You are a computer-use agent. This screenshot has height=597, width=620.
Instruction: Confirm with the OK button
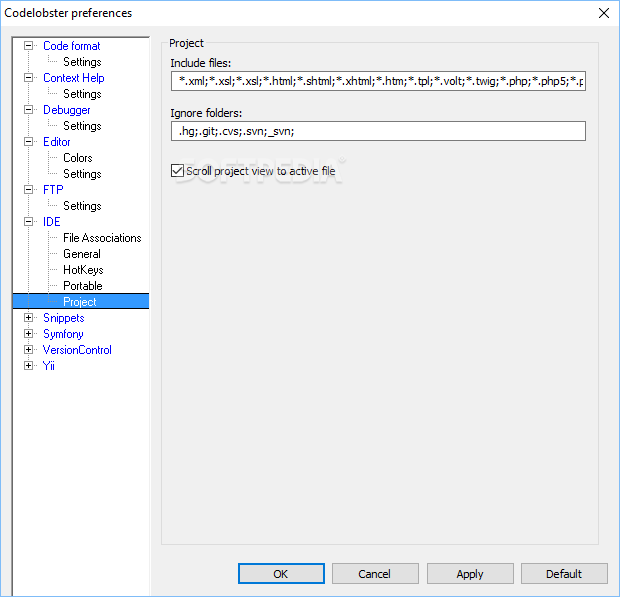tap(281, 574)
